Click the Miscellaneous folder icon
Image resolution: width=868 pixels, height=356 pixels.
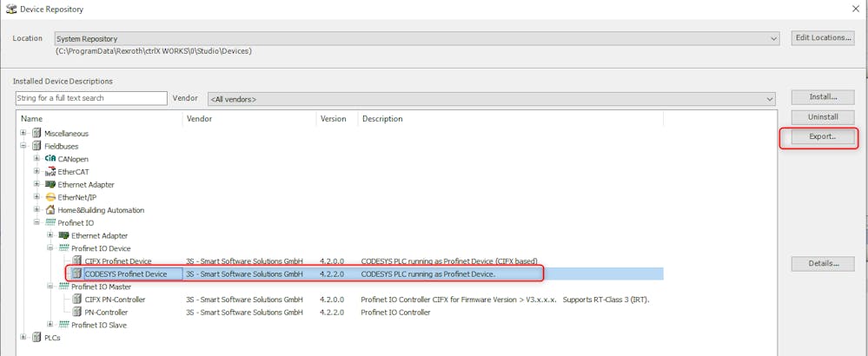pyautogui.click(x=36, y=134)
